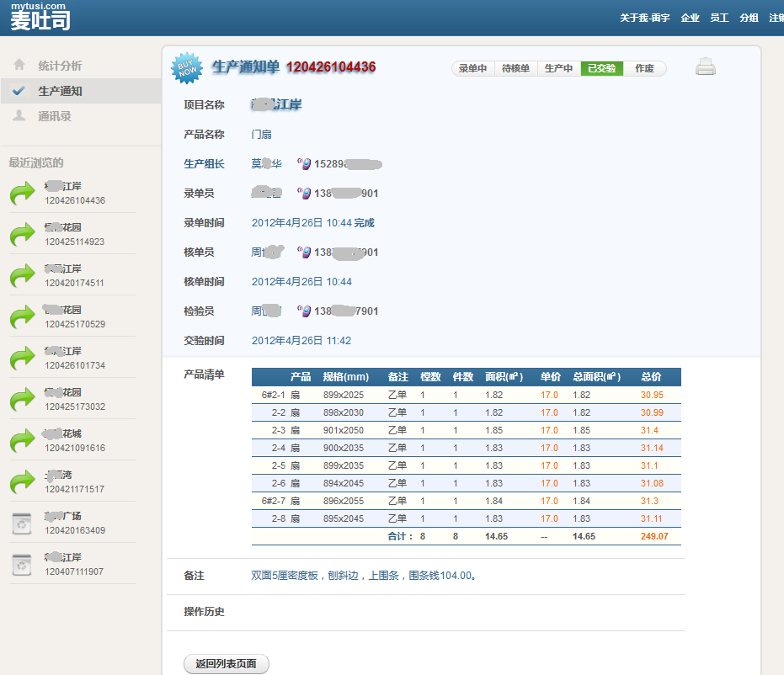
Task: Click phone icon next to production leader number
Action: point(305,164)
